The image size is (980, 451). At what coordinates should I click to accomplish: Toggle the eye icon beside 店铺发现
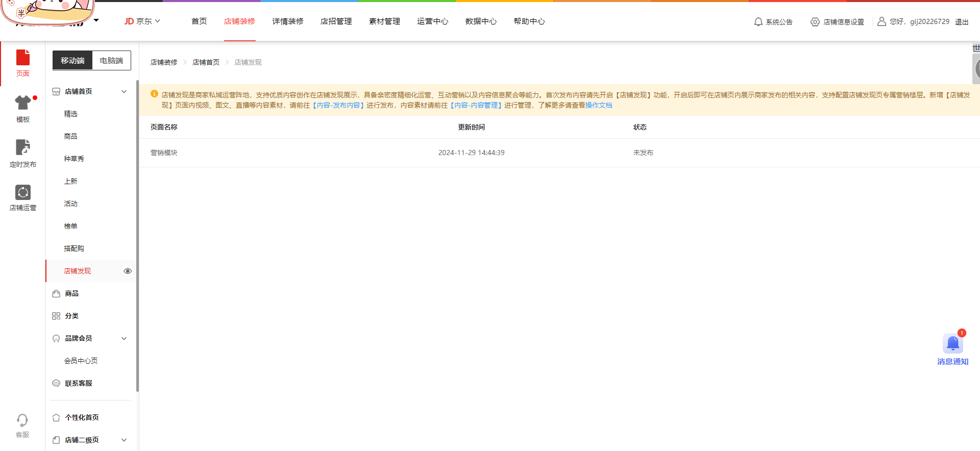[x=128, y=271]
